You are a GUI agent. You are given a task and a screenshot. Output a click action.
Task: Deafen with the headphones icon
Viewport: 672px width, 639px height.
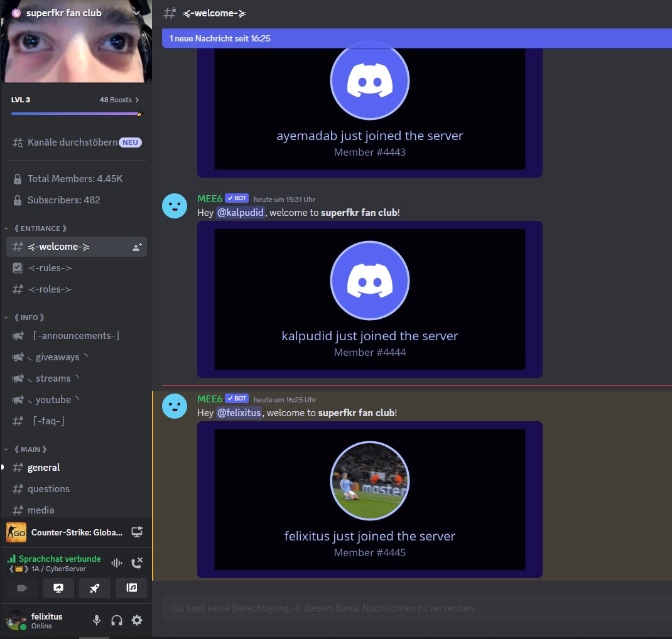click(x=117, y=620)
